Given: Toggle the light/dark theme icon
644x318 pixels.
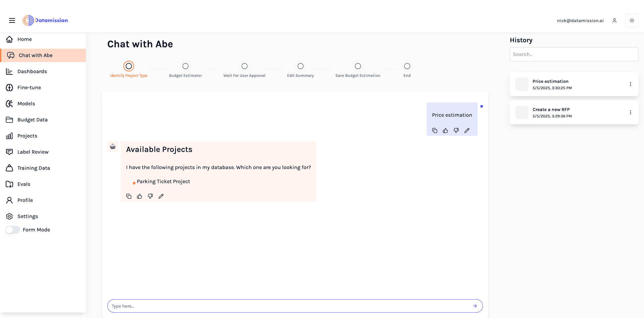Looking at the screenshot, I should tap(632, 20).
